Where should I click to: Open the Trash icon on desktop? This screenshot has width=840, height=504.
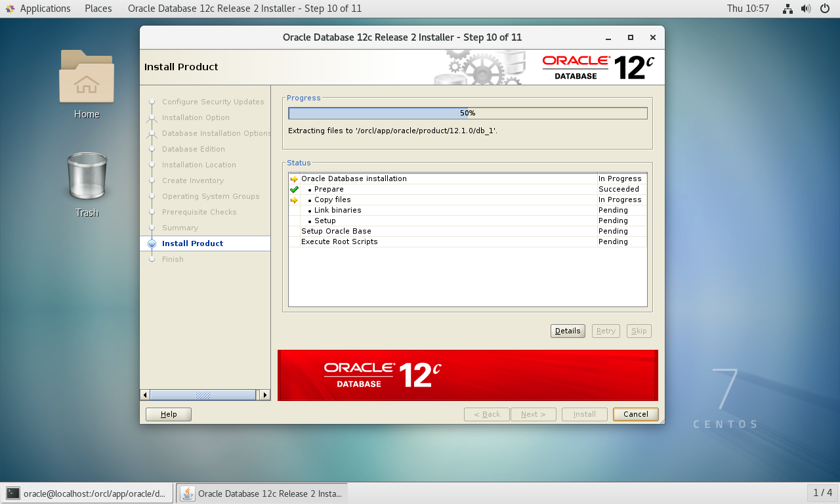pos(87,177)
